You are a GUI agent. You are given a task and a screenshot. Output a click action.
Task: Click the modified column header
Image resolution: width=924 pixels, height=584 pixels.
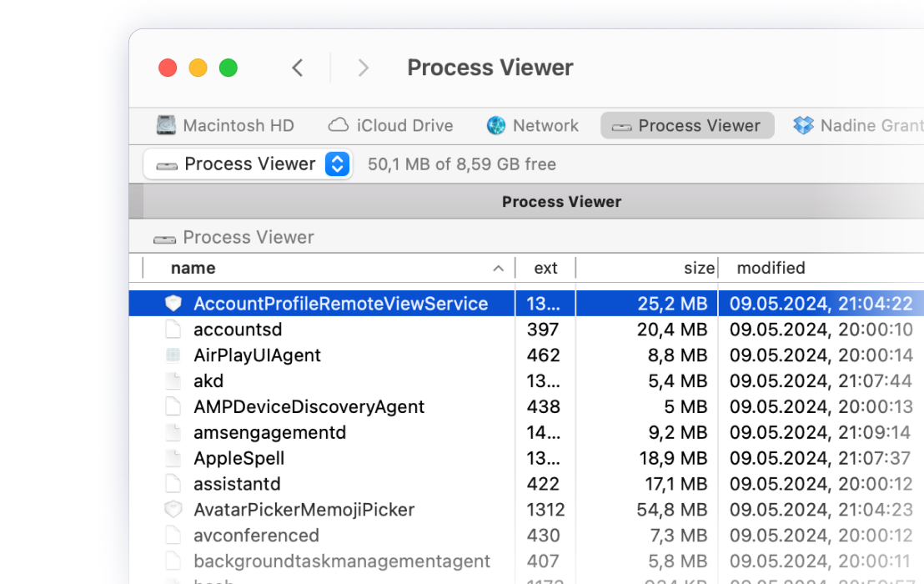click(770, 268)
